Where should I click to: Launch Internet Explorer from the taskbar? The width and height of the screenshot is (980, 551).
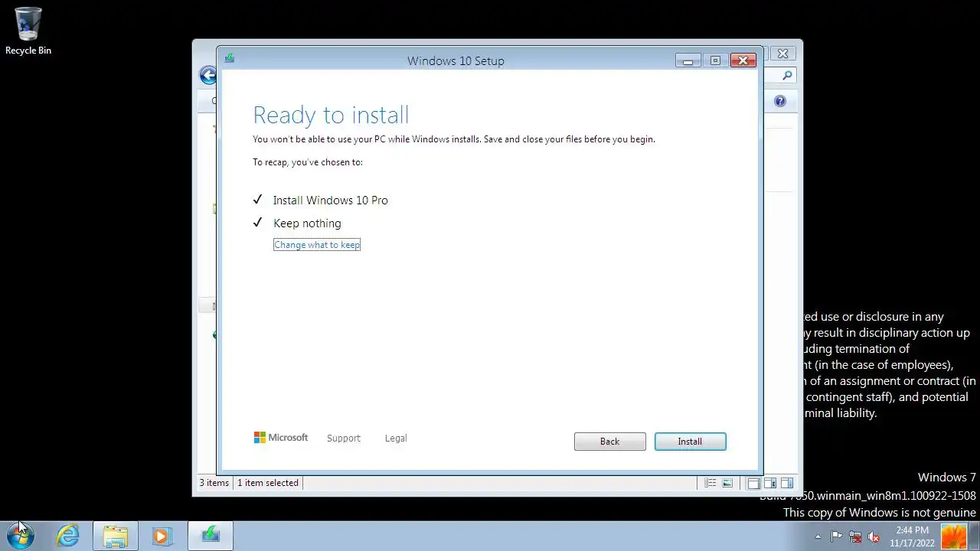pyautogui.click(x=68, y=536)
